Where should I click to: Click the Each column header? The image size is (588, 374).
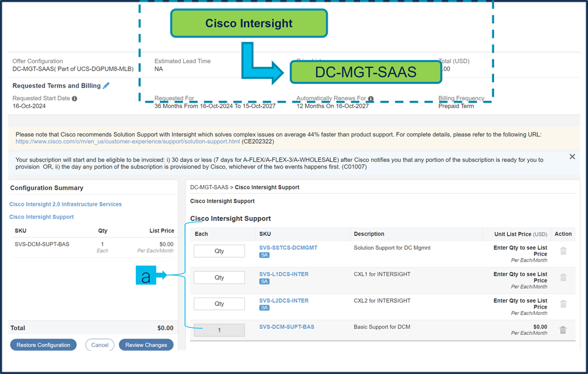tap(201, 234)
